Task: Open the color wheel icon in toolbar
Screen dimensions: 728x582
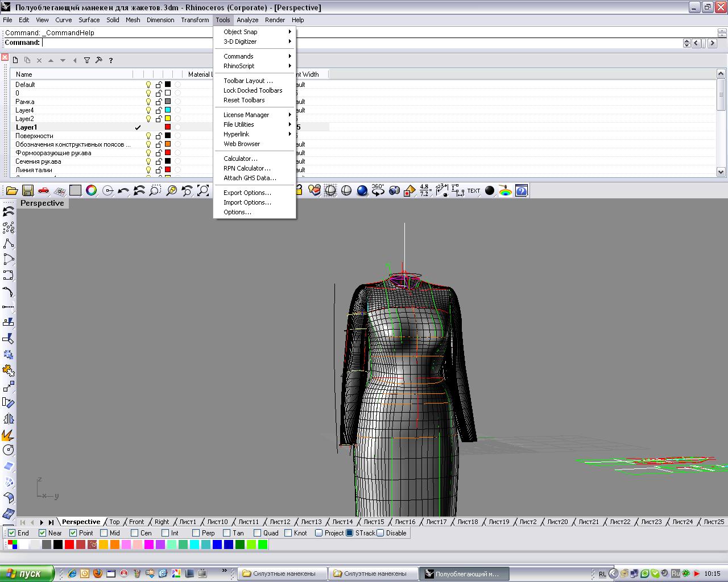Action: tap(91, 191)
